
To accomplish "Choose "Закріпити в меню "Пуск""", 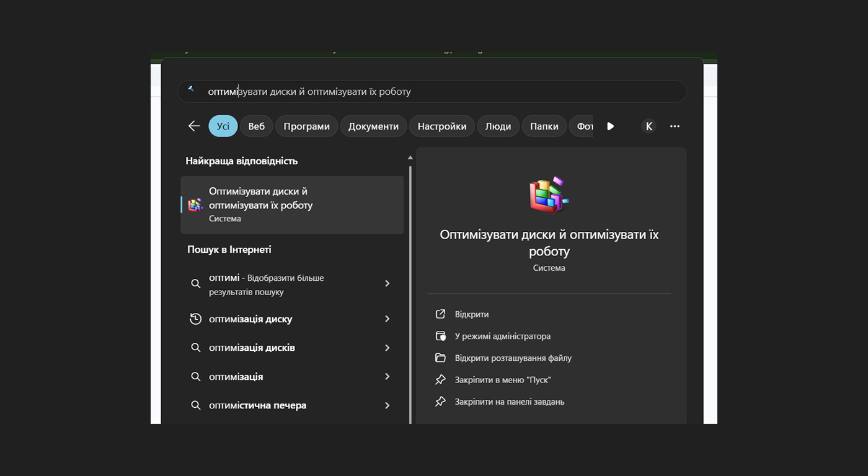I will [503, 380].
